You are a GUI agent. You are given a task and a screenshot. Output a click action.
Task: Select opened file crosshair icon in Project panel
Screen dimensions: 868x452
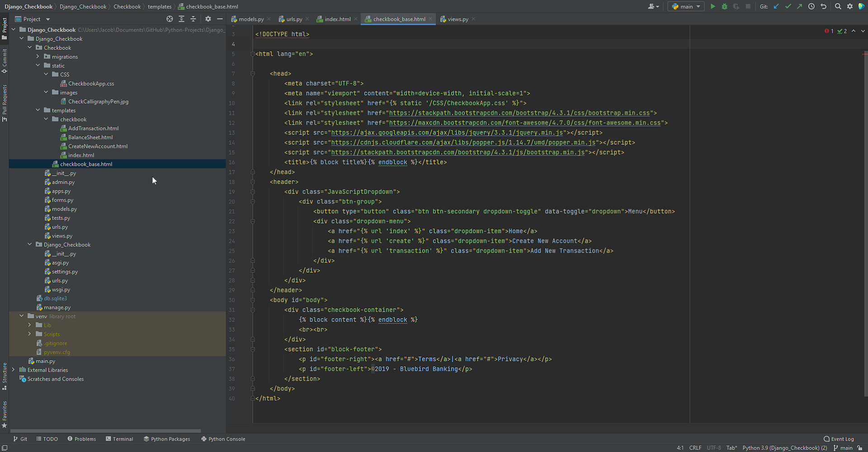point(170,19)
